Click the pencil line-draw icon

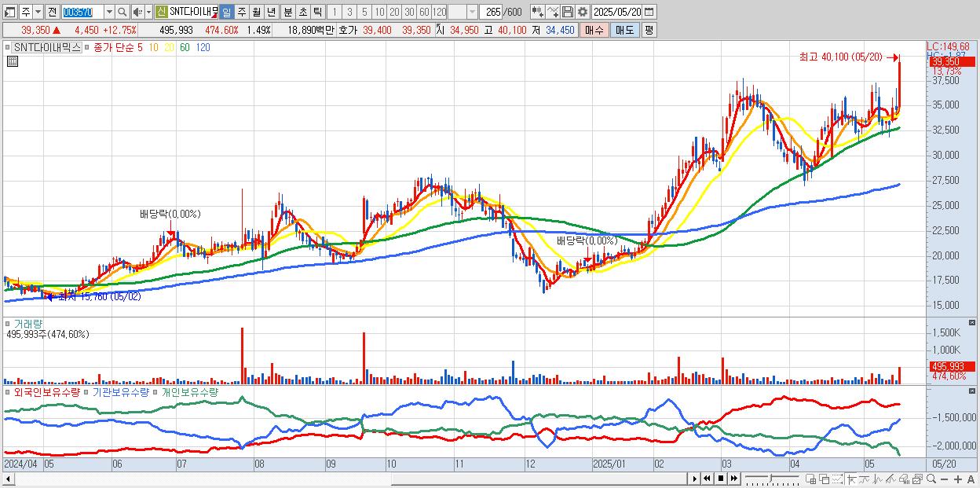point(890,479)
